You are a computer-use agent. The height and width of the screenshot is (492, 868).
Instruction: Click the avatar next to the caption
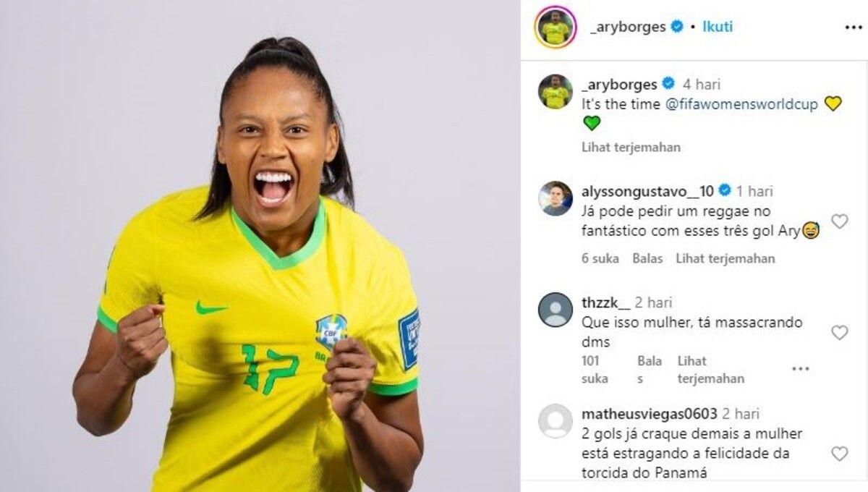pyautogui.click(x=556, y=92)
